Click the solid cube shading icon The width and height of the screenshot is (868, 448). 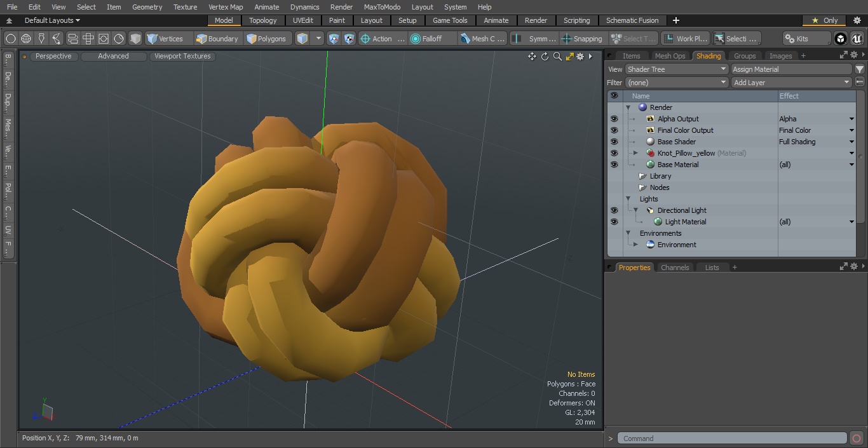tap(135, 39)
